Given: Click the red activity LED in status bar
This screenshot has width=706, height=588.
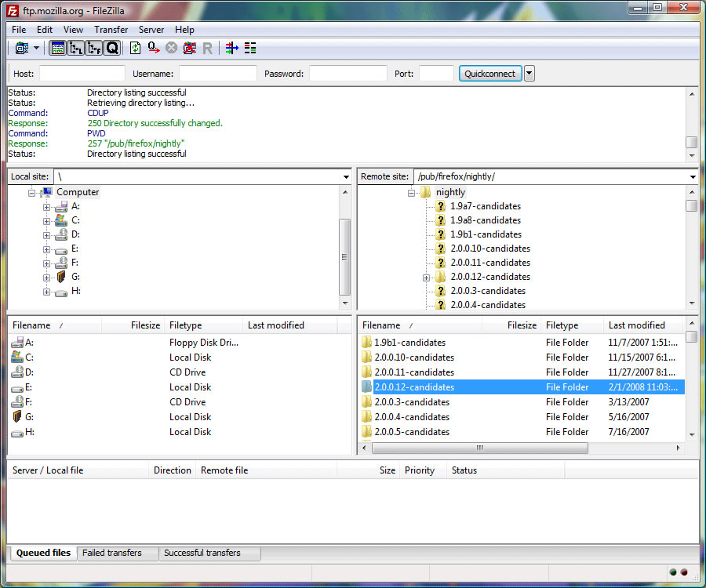Looking at the screenshot, I should 684,572.
